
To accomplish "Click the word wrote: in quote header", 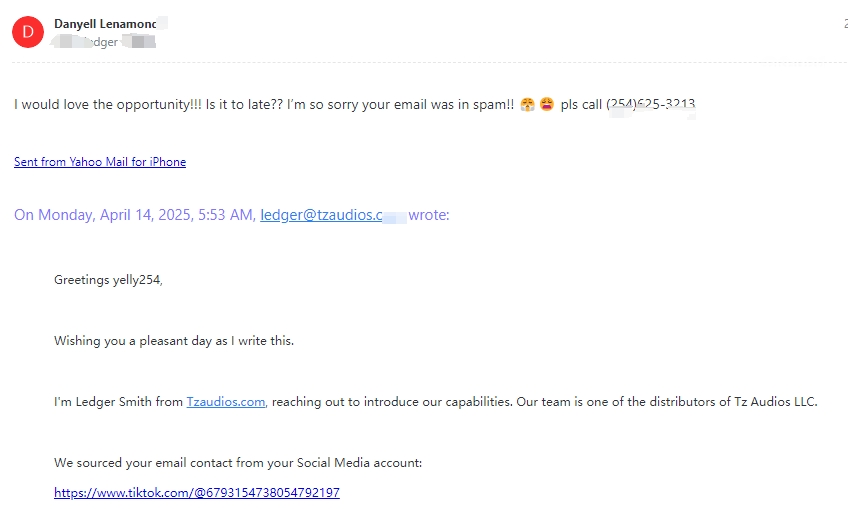I will 429,215.
